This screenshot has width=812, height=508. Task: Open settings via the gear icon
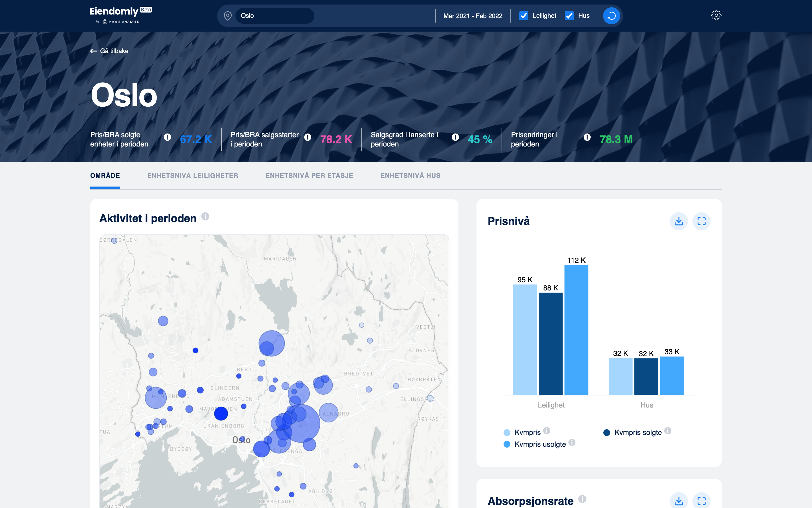point(716,16)
